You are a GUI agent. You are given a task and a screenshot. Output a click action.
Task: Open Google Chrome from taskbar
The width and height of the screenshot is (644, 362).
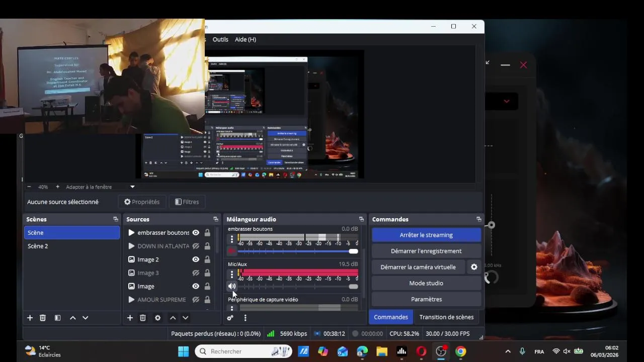(460, 351)
